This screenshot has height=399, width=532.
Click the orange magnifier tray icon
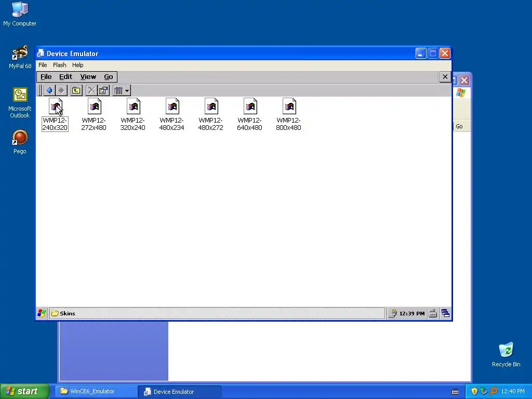point(494,391)
